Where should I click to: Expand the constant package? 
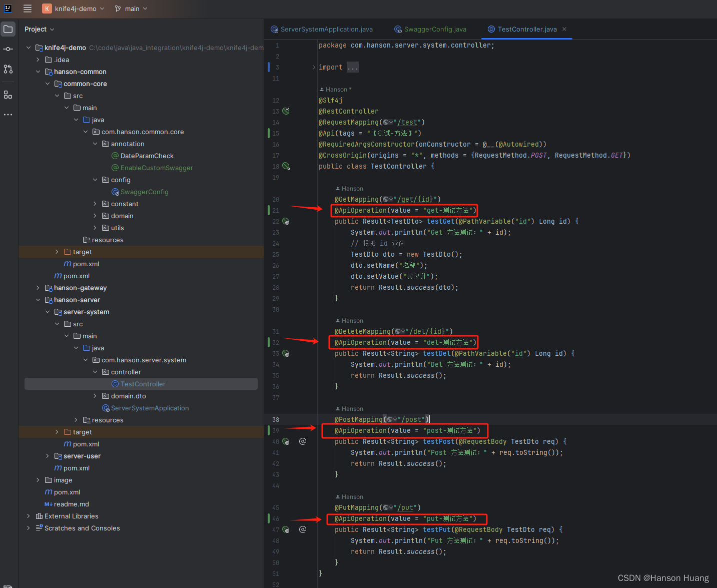(x=95, y=204)
